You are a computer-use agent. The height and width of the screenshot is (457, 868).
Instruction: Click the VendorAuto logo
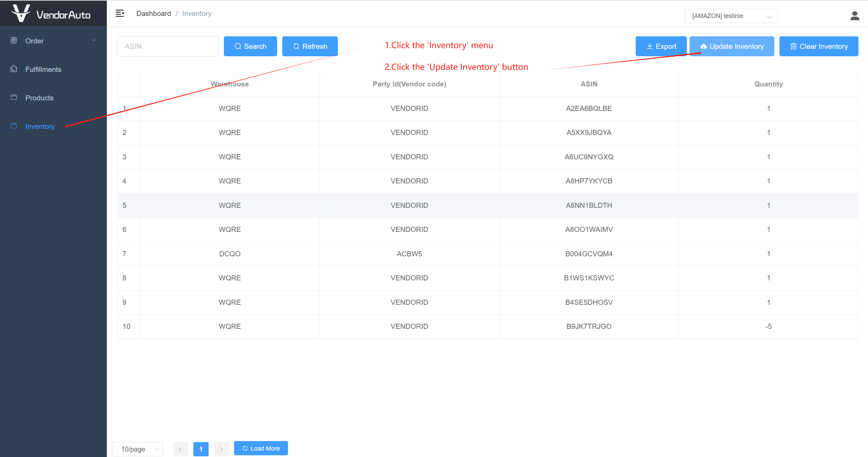[51, 14]
